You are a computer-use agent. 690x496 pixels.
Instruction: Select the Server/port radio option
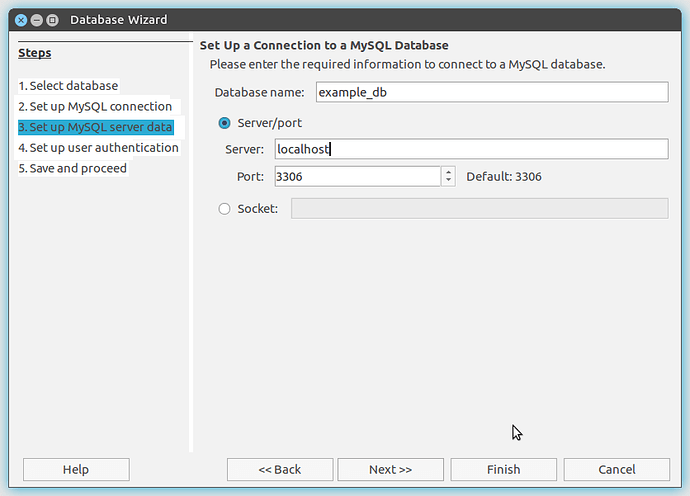click(224, 122)
